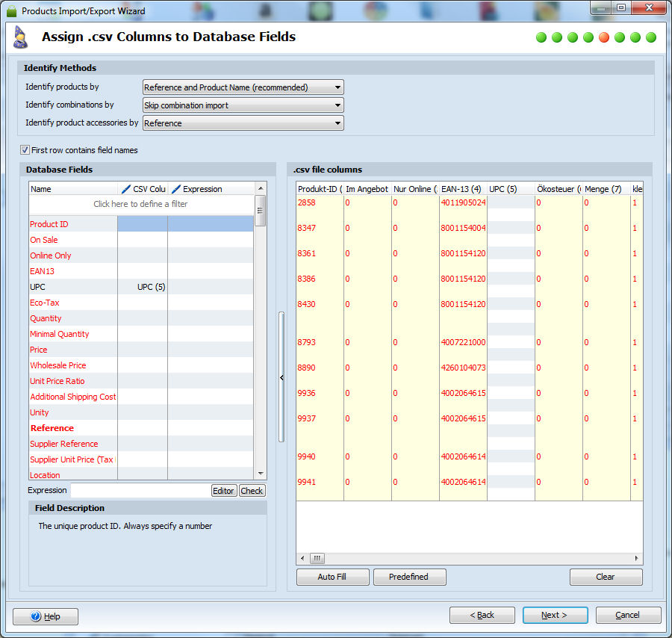Click the pencil icon in CSV Column header
The image size is (672, 638).
pyautogui.click(x=125, y=189)
